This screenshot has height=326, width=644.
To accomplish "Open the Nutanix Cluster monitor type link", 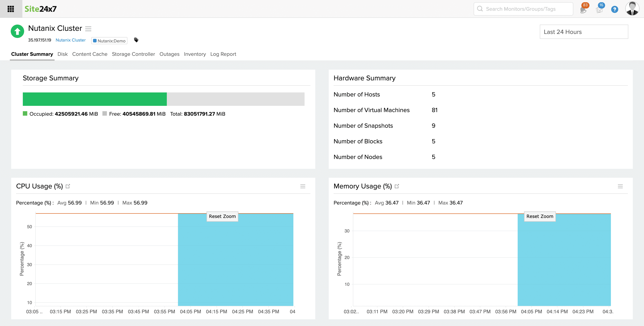I will (70, 40).
